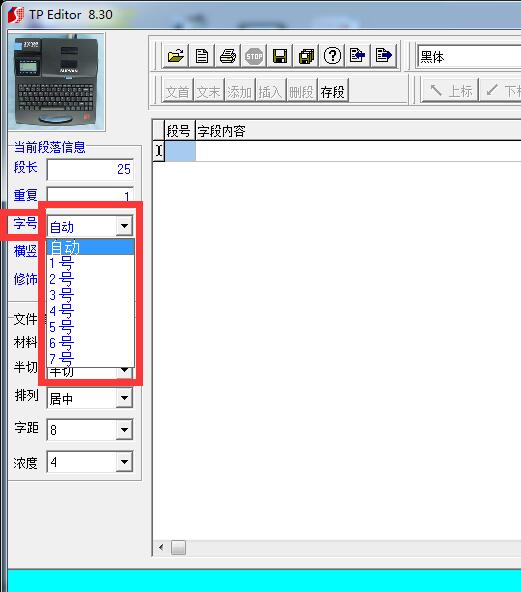Click the first row 字段内容 cell
The width and height of the screenshot is (521, 592).
358,151
